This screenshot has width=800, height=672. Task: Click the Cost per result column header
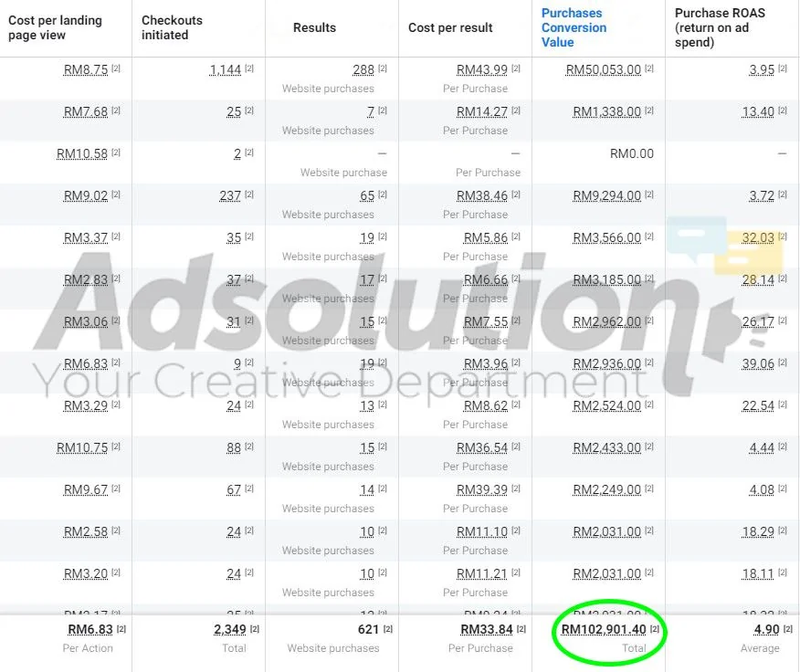[x=450, y=27]
